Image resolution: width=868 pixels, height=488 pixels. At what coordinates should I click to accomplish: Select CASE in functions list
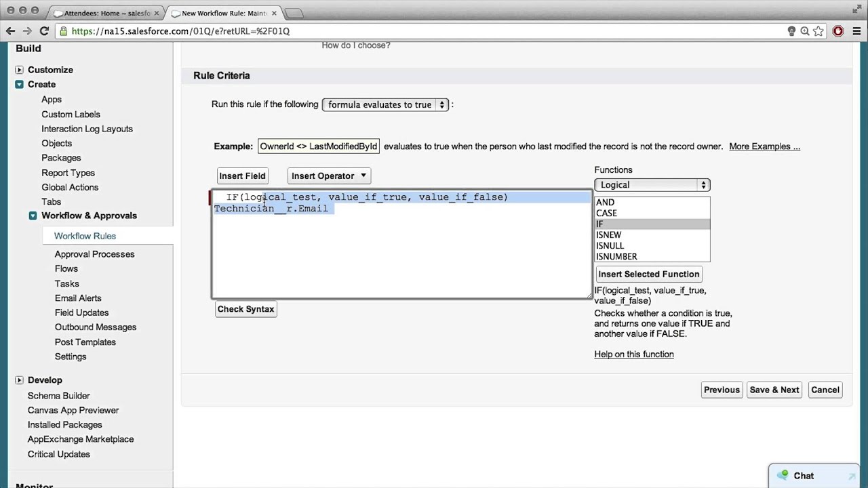point(652,213)
